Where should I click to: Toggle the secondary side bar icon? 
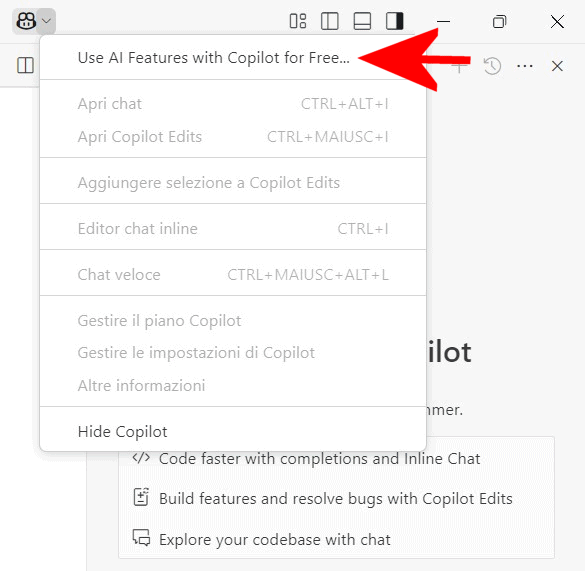[x=395, y=21]
